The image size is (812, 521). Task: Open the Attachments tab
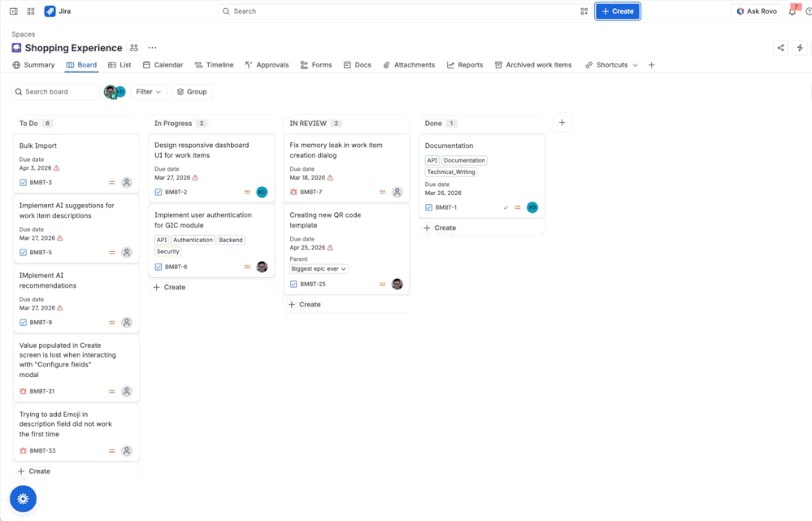(409, 65)
